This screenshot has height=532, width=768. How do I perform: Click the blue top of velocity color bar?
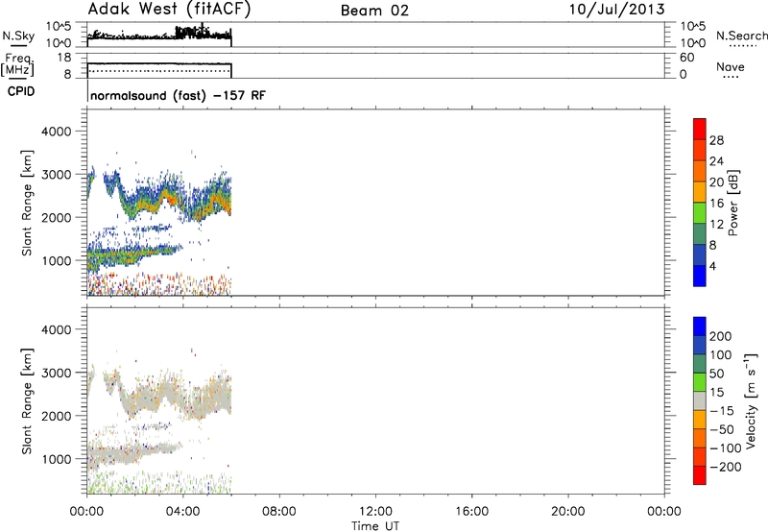pyautogui.click(x=700, y=326)
